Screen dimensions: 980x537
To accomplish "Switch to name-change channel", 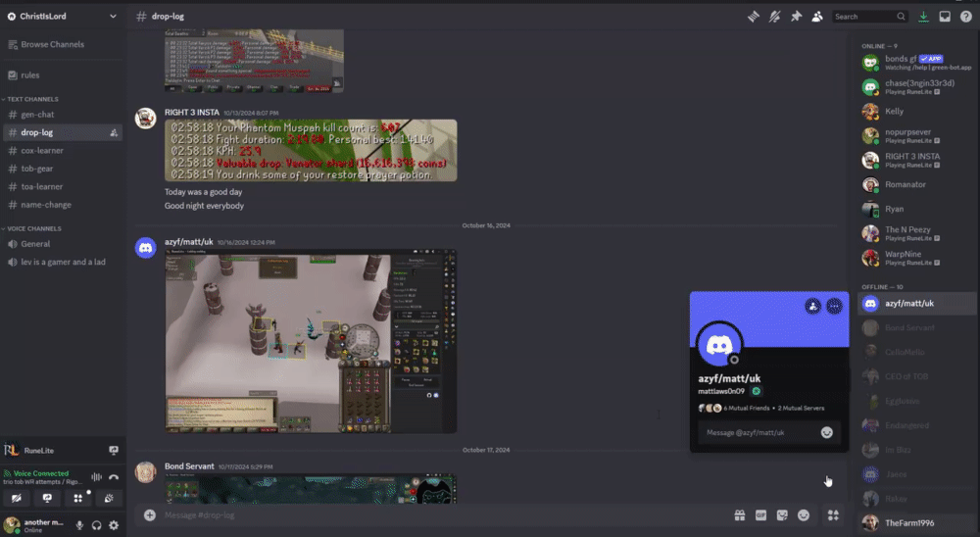I will (x=46, y=205).
